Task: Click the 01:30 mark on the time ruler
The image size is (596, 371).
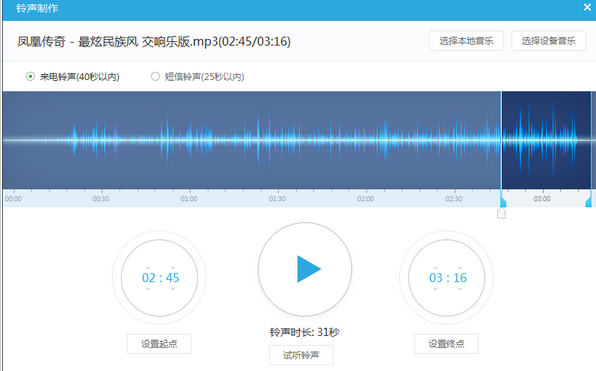Action: (x=277, y=199)
